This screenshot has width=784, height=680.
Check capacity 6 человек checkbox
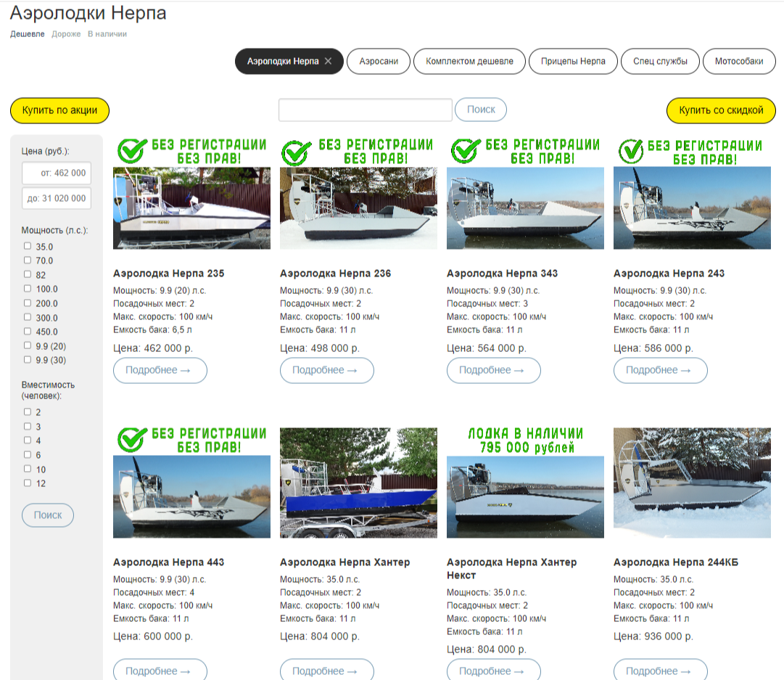click(28, 455)
